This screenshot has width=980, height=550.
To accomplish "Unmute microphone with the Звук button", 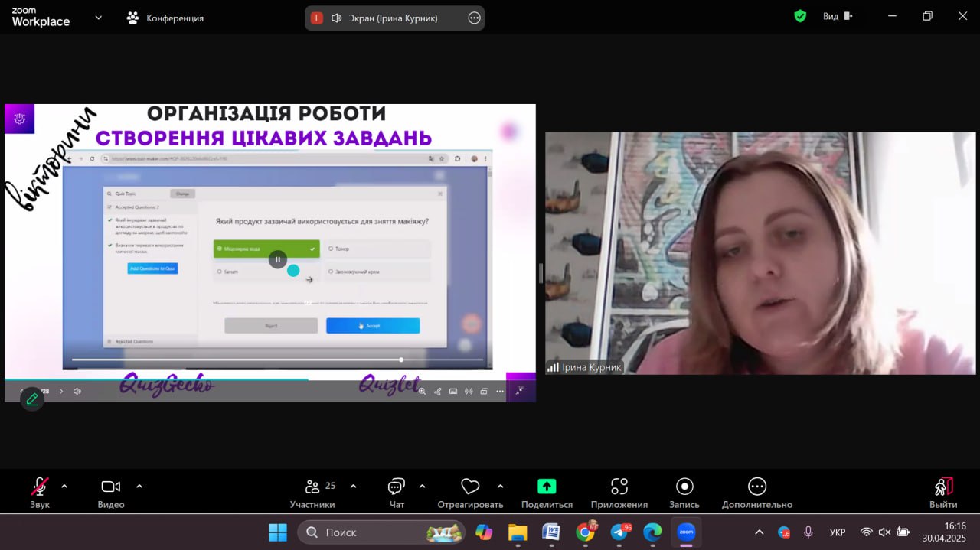I will click(x=39, y=487).
